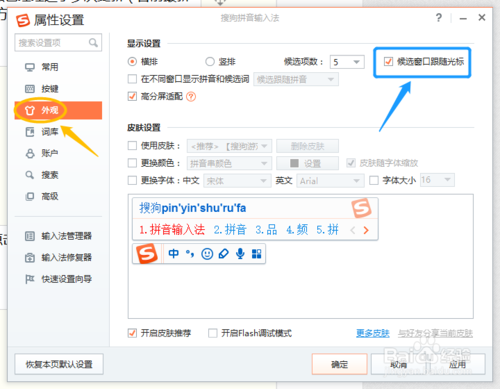
Task: Toggle 开启皮肤推荐 checkbox
Action: [x=132, y=333]
